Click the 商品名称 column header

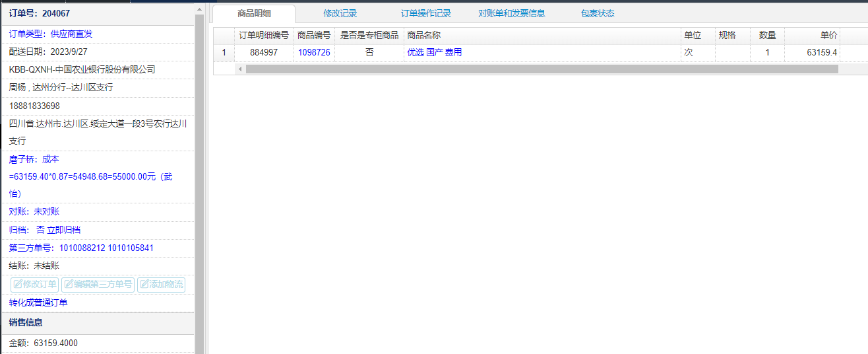click(x=542, y=35)
